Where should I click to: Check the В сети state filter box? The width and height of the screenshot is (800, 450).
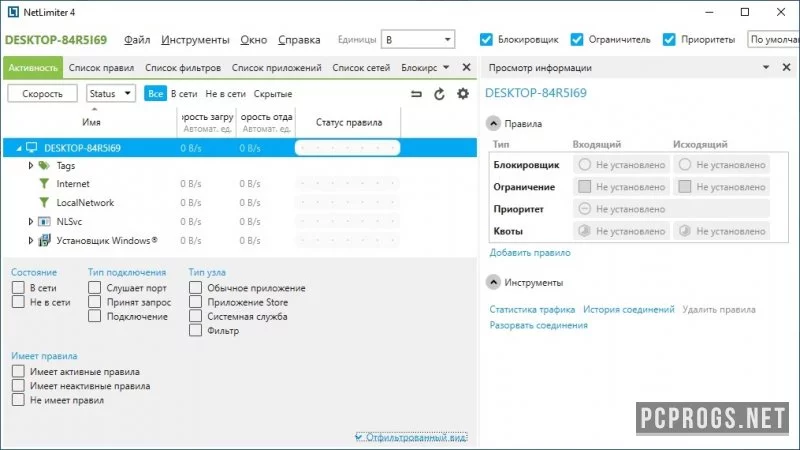18,288
